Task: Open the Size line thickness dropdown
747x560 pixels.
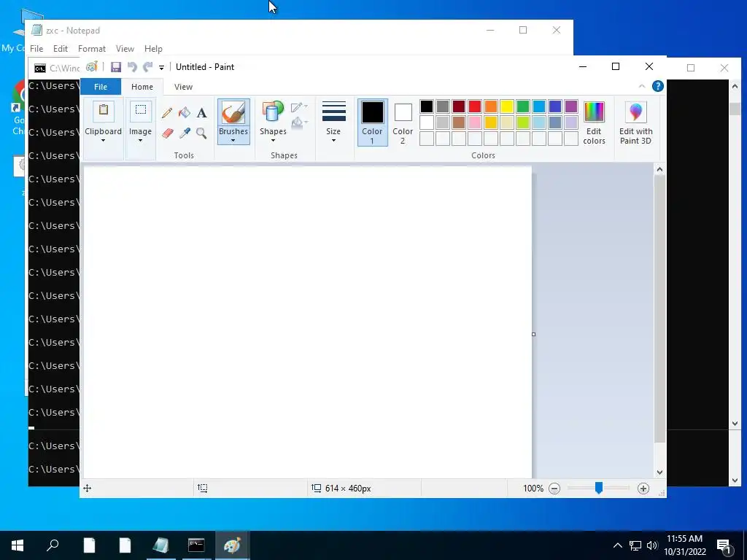Action: click(333, 122)
